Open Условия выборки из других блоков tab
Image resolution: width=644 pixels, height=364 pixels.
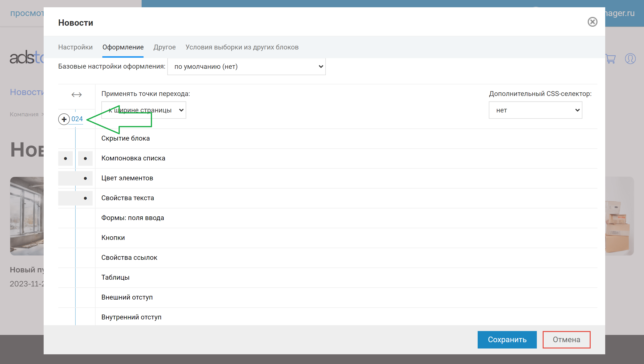pyautogui.click(x=242, y=47)
